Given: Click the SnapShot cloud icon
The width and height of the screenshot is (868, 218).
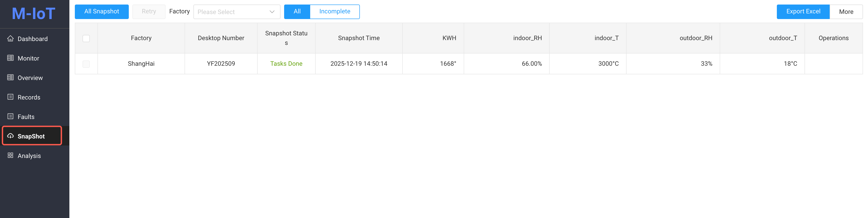Looking at the screenshot, I should pos(10,136).
